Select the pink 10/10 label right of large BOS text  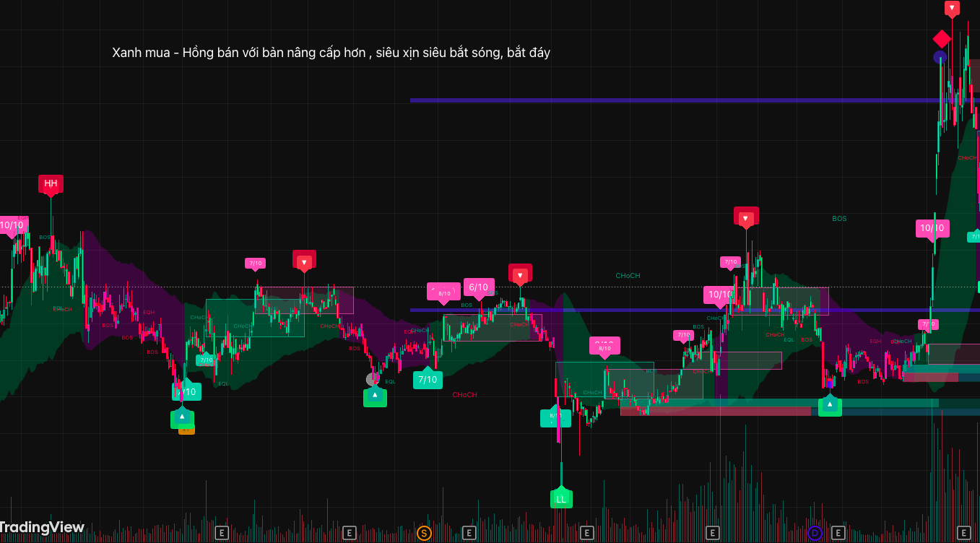click(932, 228)
